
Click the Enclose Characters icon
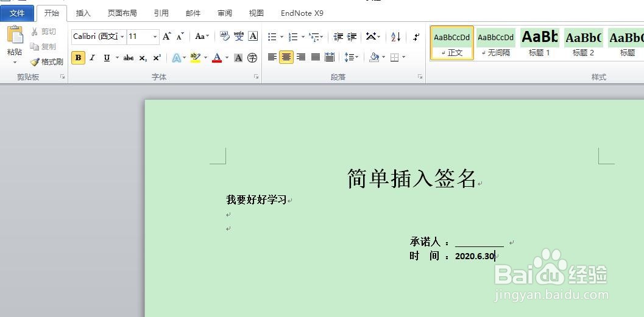(252, 58)
